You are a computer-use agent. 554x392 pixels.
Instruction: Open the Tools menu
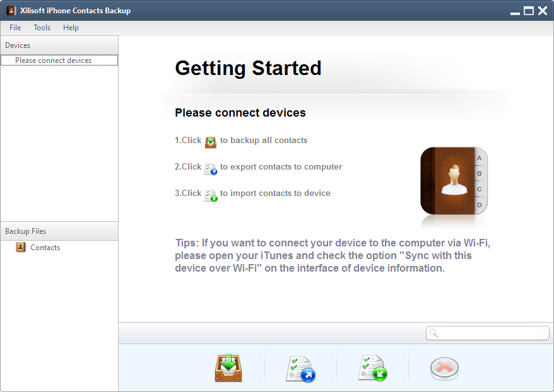tap(42, 28)
